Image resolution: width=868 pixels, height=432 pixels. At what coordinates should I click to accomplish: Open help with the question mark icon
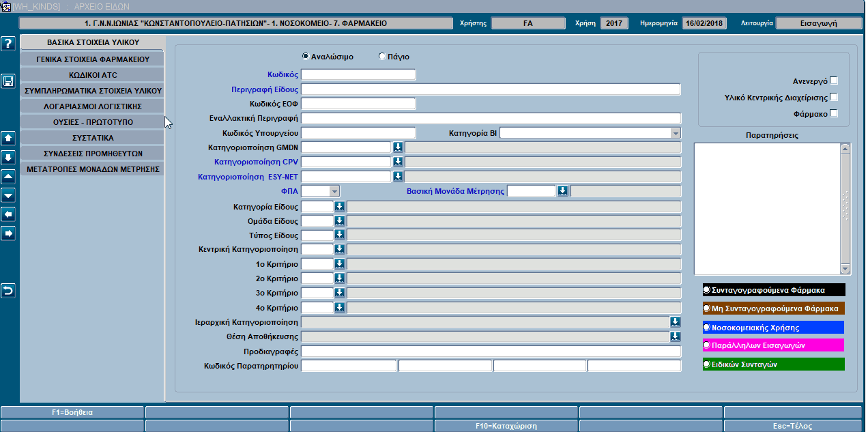coord(8,44)
